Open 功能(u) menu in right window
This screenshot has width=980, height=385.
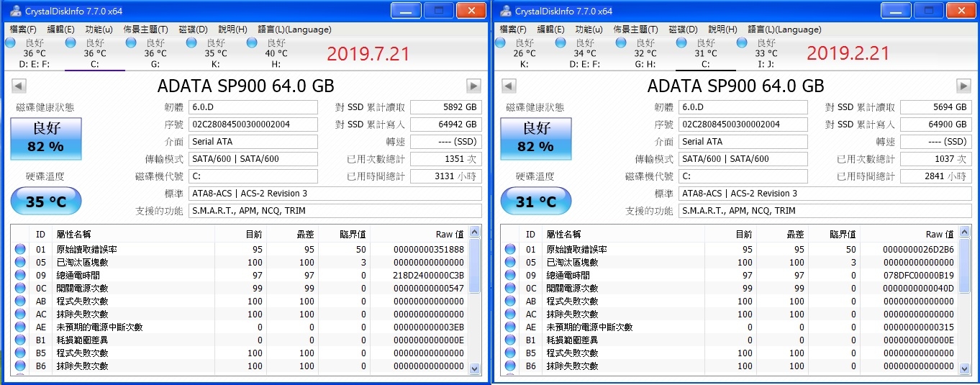point(589,30)
